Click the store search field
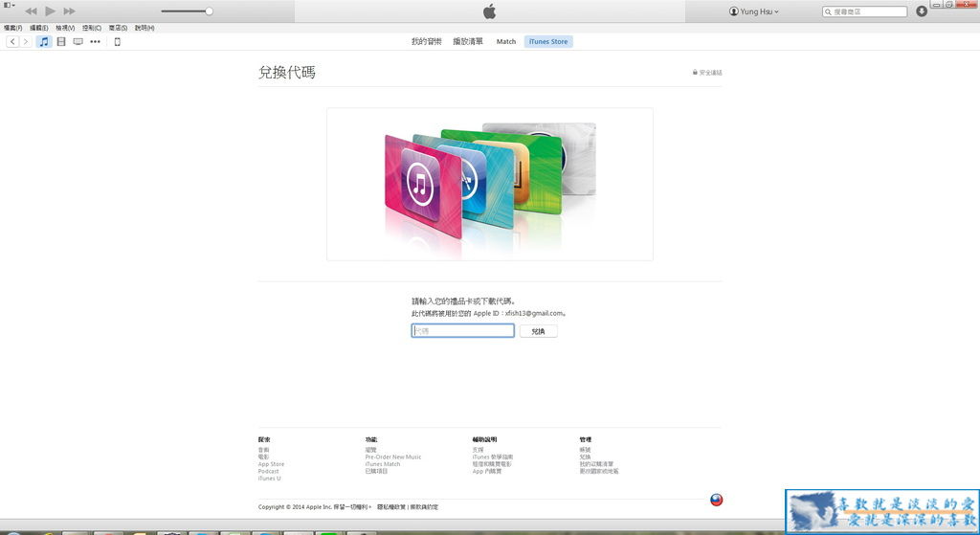Image resolution: width=980 pixels, height=535 pixels. point(864,11)
